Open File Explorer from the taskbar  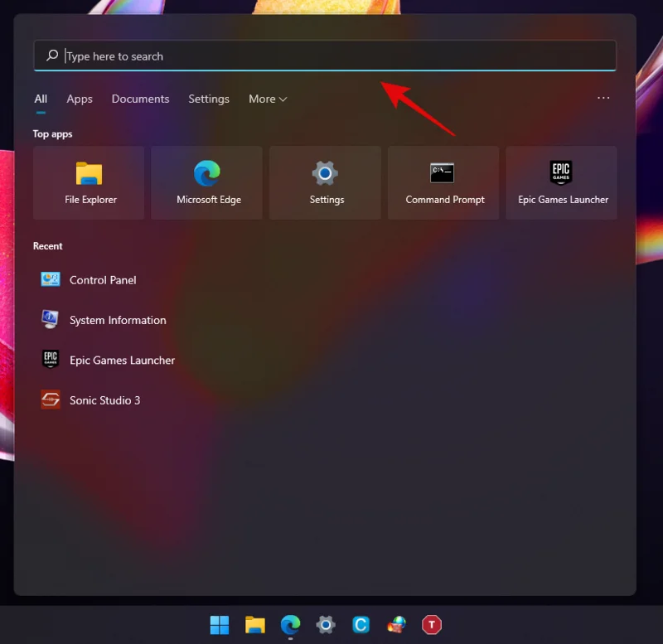pyautogui.click(x=254, y=624)
